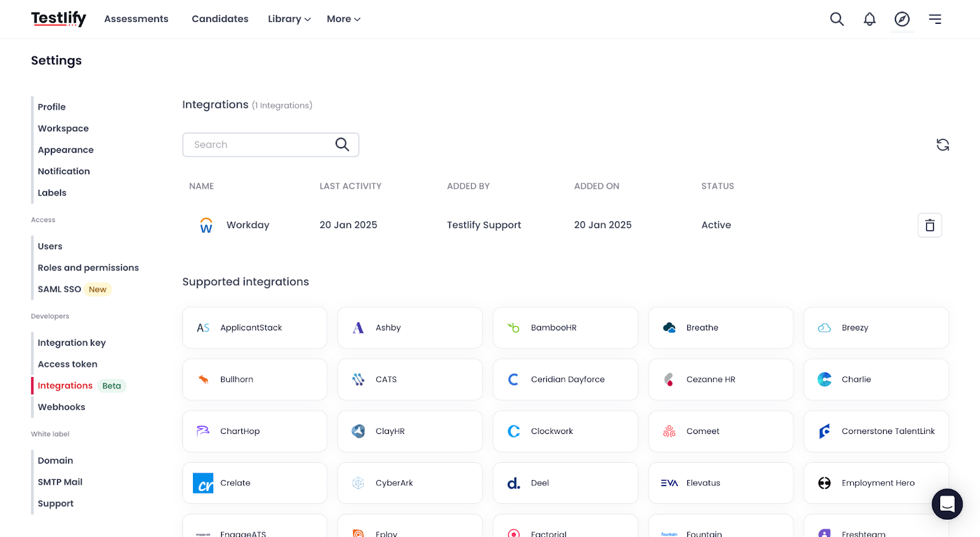Screen dimensions: 980x537
Task: Click the Ashby logo icon
Action: tap(358, 328)
